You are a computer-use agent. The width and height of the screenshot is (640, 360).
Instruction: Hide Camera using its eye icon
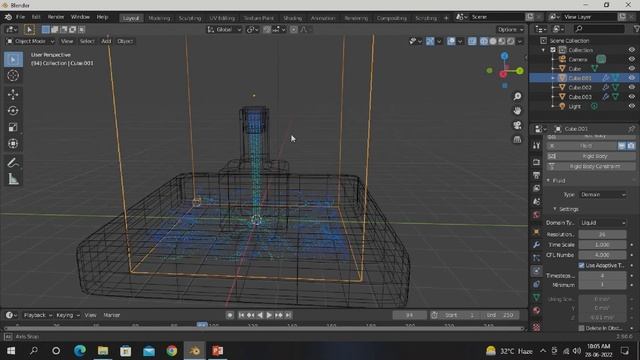tap(631, 59)
